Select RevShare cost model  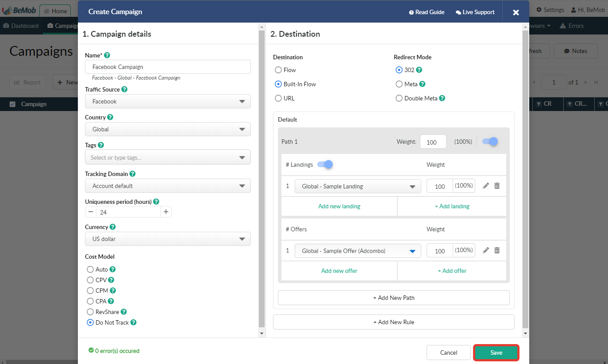[x=90, y=312]
